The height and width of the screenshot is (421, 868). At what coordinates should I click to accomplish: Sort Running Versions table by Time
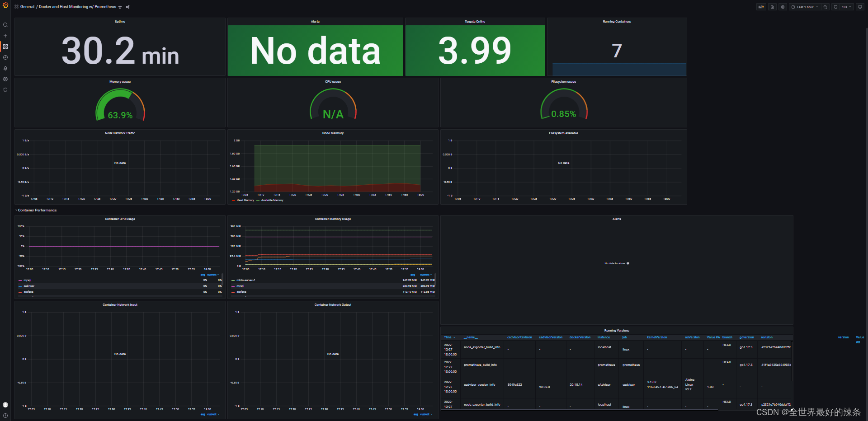[449, 337]
